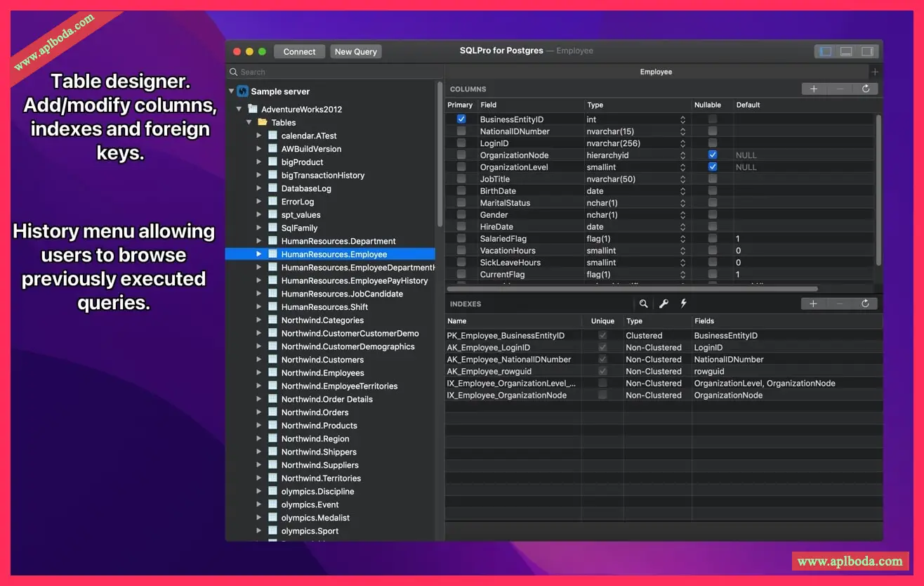Image resolution: width=924 pixels, height=586 pixels.
Task: Click the Connect button
Action: 300,51
